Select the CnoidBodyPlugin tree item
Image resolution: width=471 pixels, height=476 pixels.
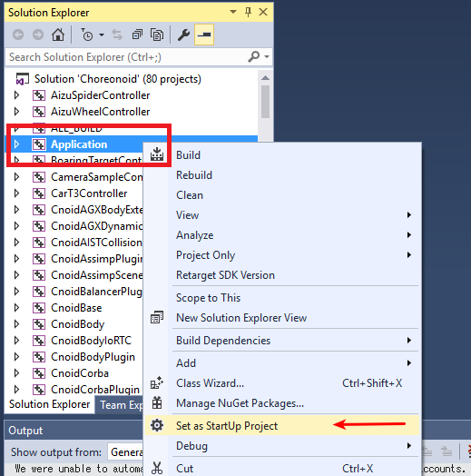coord(93,357)
